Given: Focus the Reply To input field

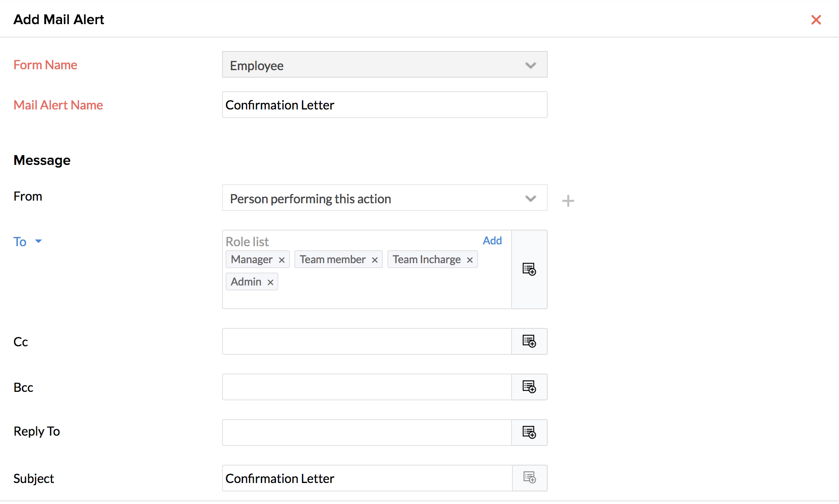Looking at the screenshot, I should click(366, 433).
